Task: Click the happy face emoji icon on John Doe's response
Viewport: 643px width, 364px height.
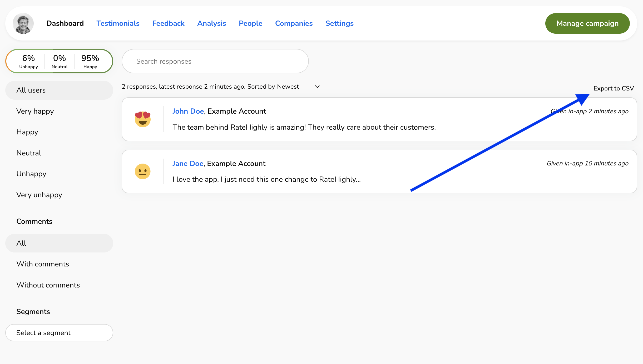Action: click(x=143, y=119)
